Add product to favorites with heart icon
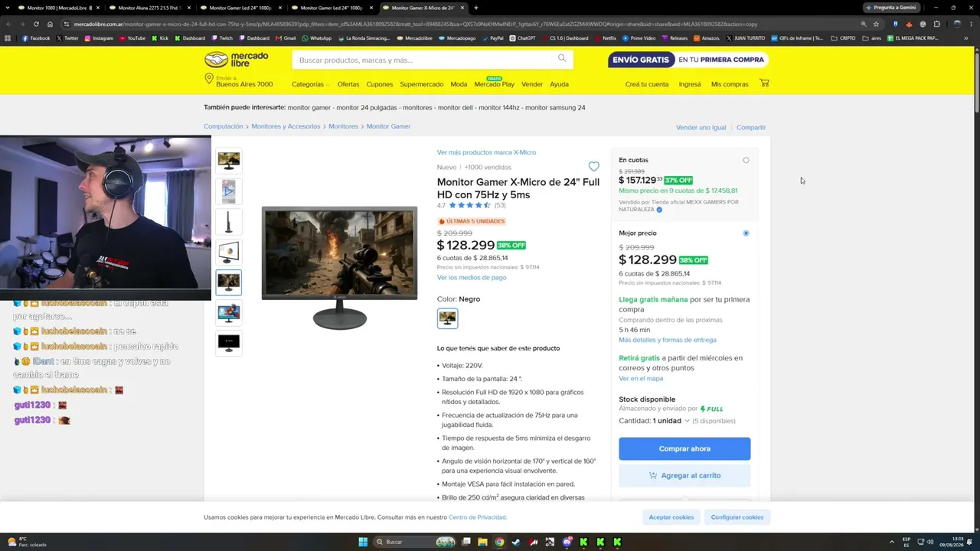 [x=593, y=166]
